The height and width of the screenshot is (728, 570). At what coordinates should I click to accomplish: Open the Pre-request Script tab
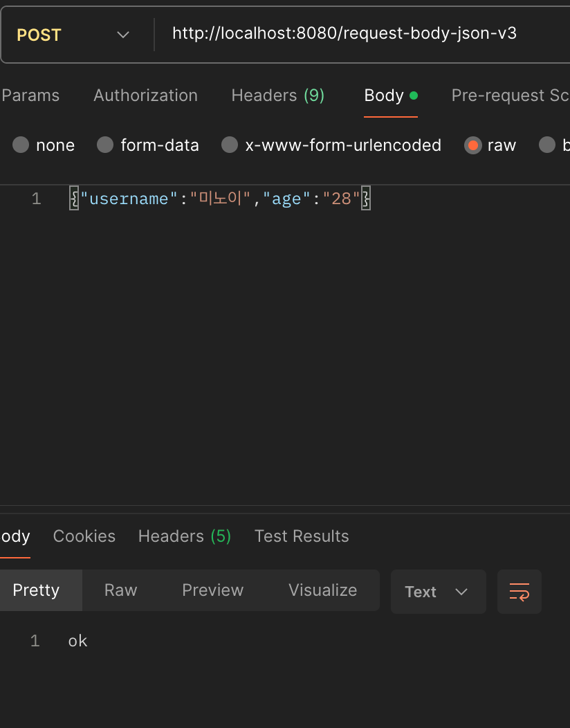pyautogui.click(x=511, y=95)
